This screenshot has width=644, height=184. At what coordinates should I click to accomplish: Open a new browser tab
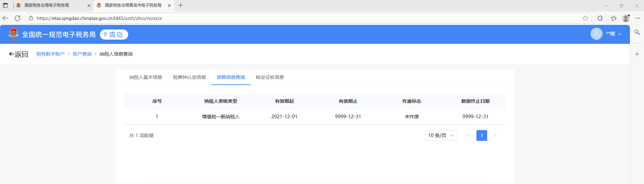click(x=181, y=5)
